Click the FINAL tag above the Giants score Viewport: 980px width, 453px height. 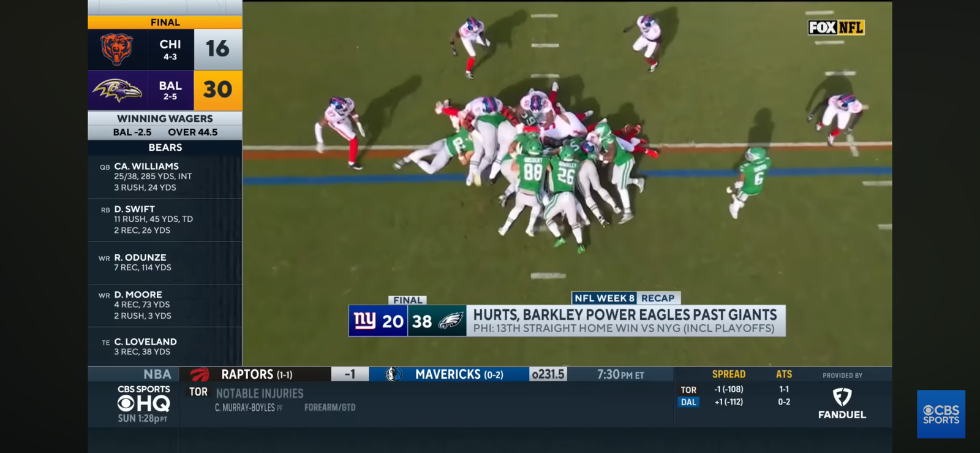click(408, 300)
